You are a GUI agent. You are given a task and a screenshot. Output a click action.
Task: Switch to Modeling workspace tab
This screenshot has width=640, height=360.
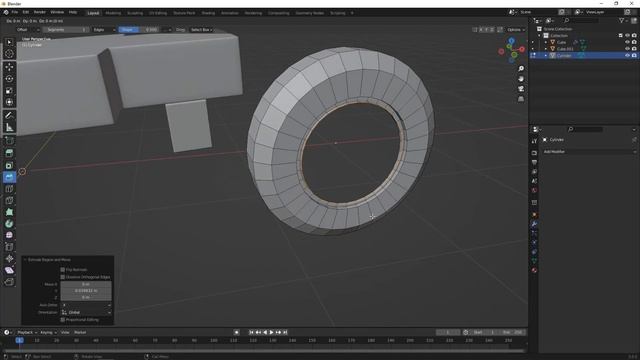tap(113, 13)
